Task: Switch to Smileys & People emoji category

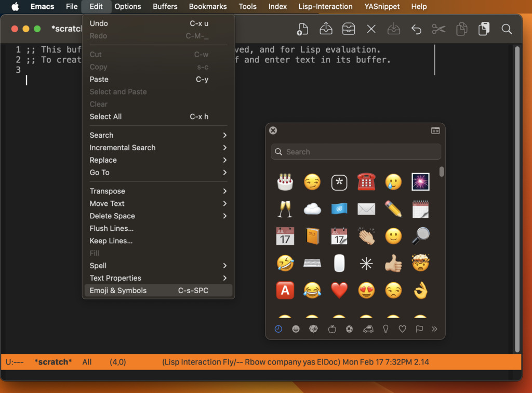Action: click(296, 329)
